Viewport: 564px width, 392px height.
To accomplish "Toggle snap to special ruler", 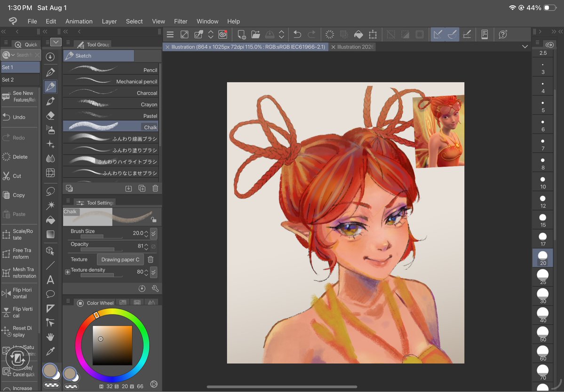I will click(x=452, y=34).
